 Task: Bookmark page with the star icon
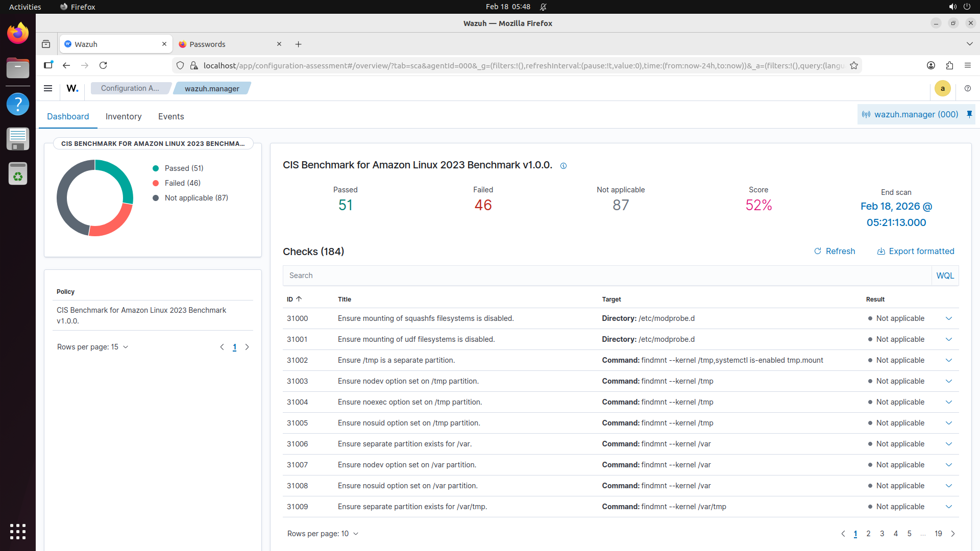pos(854,65)
